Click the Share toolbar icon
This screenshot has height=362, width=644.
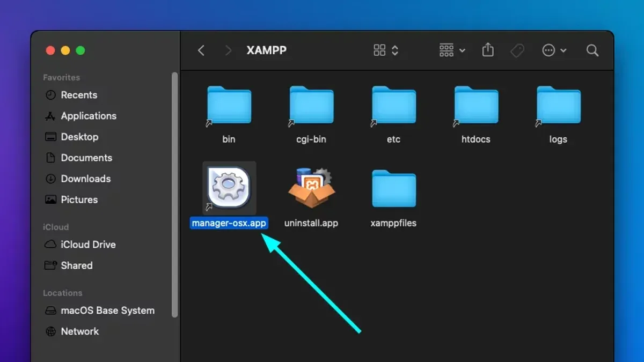[487, 50]
